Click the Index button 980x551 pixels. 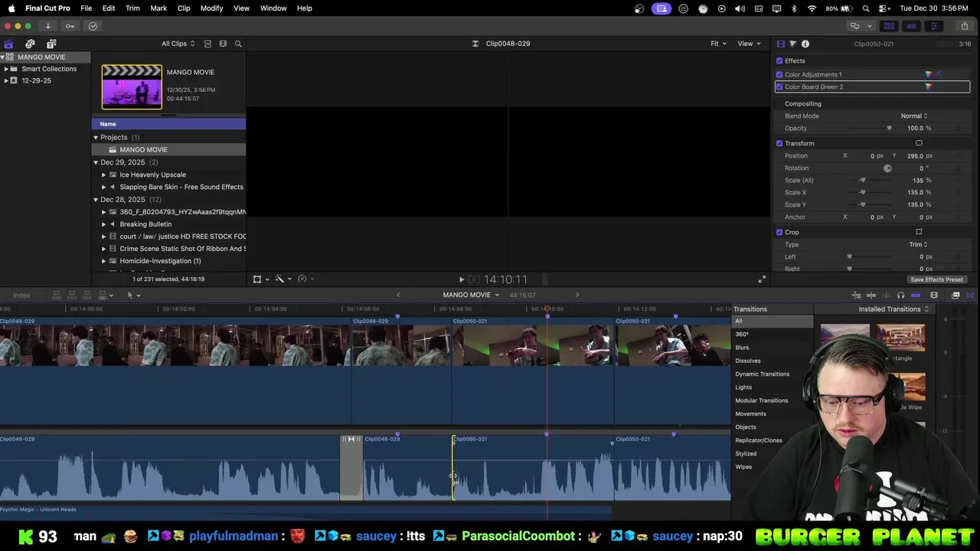click(x=21, y=295)
